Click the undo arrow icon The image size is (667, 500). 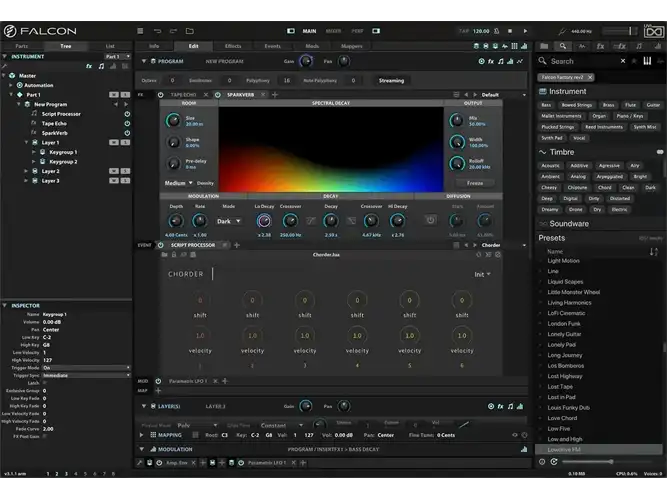click(x=157, y=31)
